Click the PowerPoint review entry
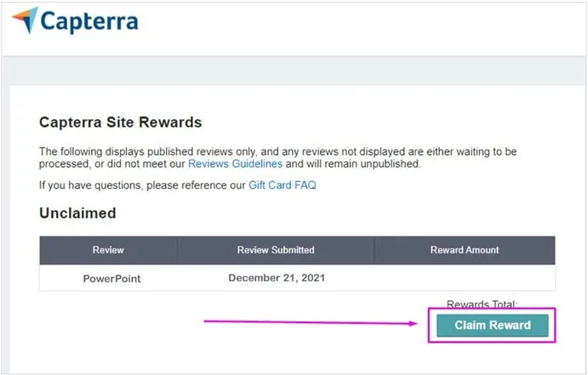 tap(111, 278)
